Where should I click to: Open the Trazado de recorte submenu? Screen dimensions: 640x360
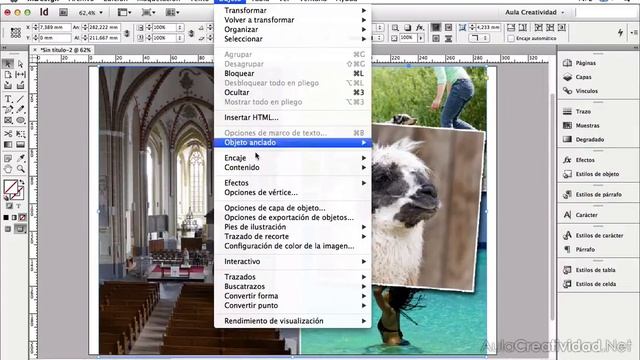click(x=293, y=236)
